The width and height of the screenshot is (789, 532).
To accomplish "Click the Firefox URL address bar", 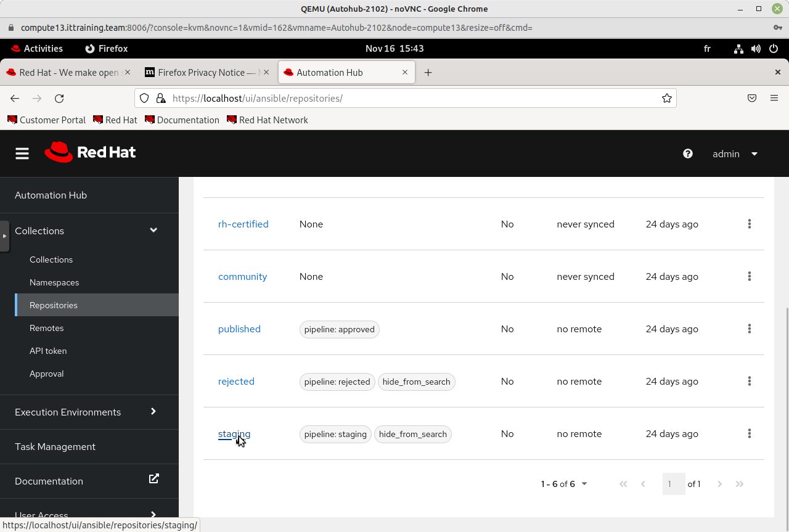I will tap(406, 98).
